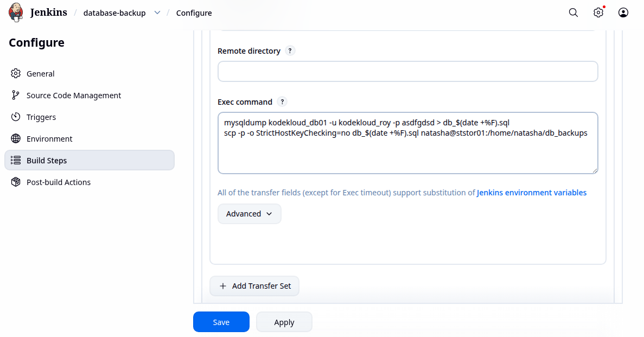Open search via magnifier icon
644x337 pixels.
573,12
